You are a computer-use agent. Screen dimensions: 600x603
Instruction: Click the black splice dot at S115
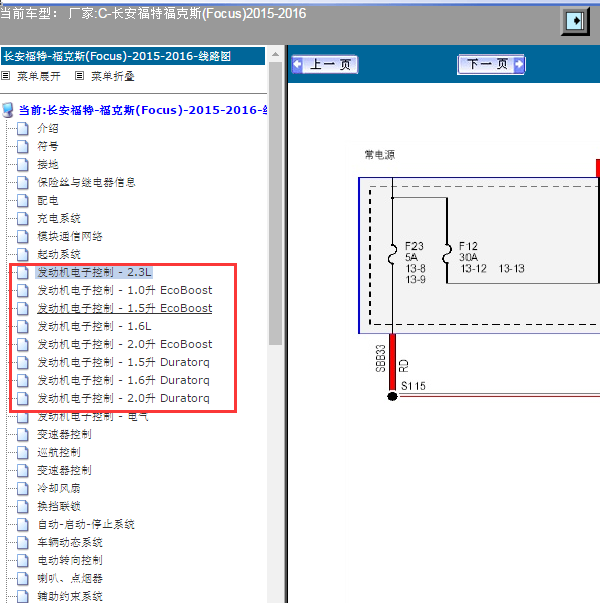[392, 396]
